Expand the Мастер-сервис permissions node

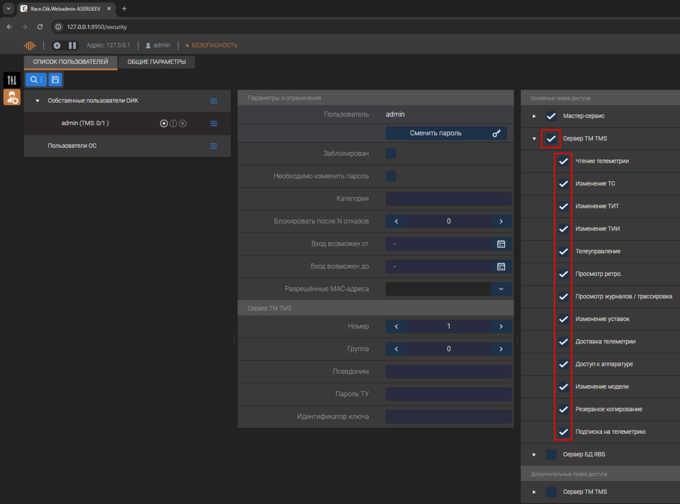[534, 116]
